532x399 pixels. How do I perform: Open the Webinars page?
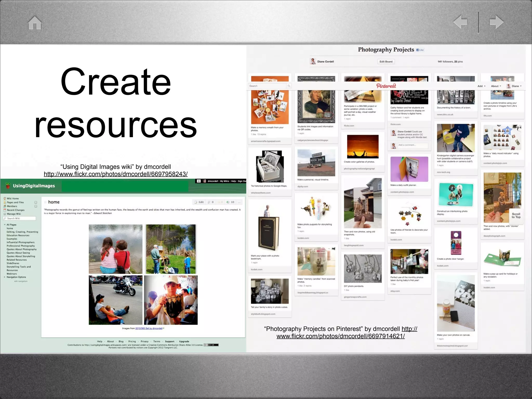pos(12,274)
